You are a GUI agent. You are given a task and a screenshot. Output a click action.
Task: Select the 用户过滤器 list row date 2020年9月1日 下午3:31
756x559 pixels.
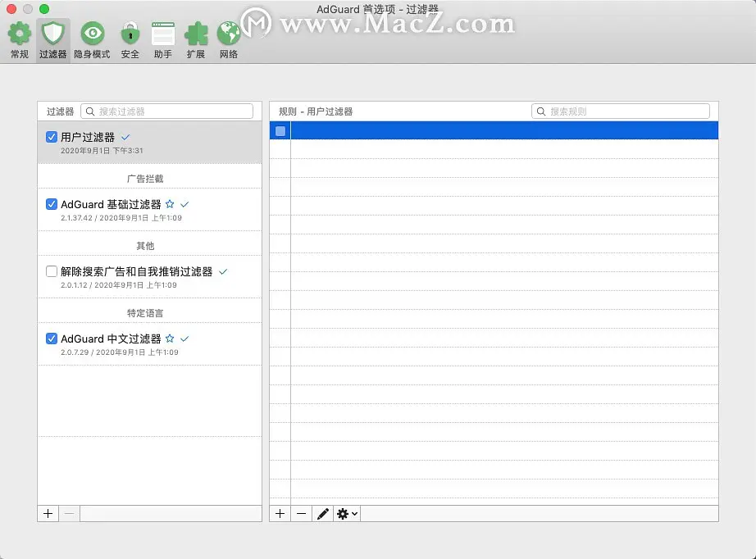pyautogui.click(x=102, y=151)
